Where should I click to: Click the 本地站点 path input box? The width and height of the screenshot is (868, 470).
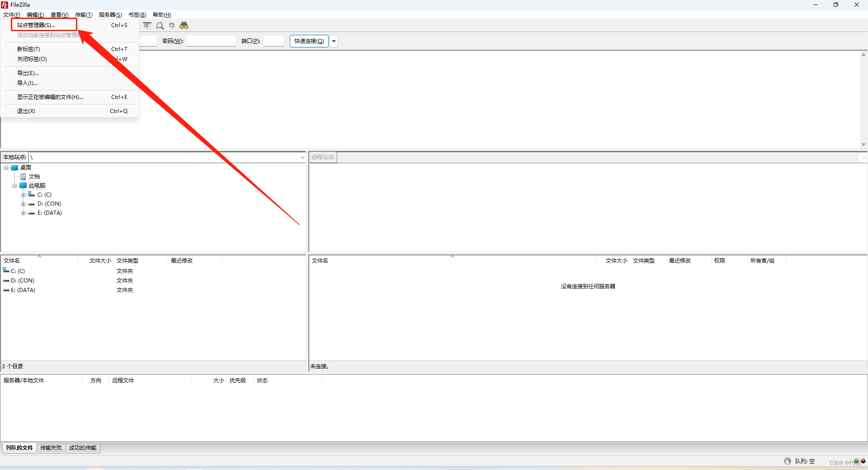click(x=164, y=157)
